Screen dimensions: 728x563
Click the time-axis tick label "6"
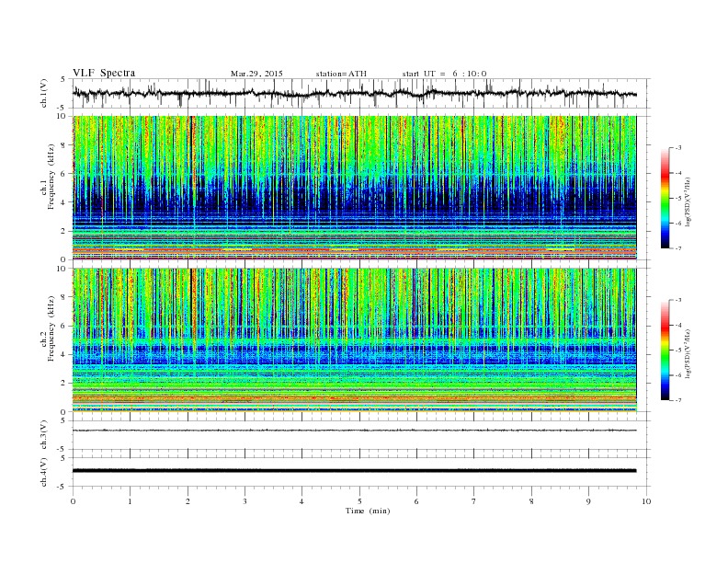416,501
